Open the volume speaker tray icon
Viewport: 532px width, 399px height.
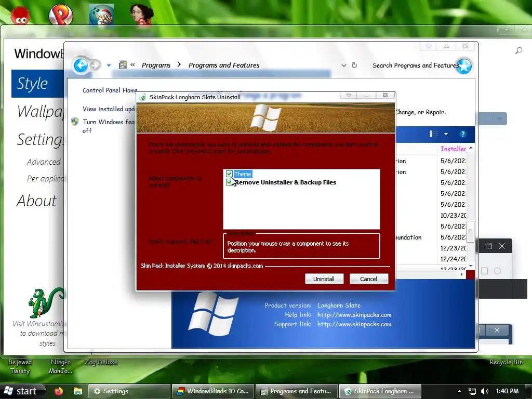[485, 391]
